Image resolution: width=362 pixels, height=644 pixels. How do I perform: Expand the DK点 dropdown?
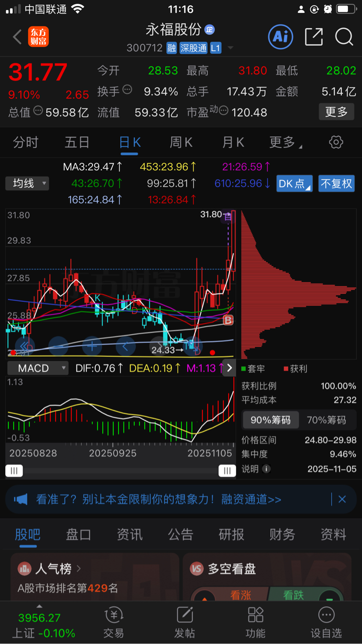pos(295,183)
